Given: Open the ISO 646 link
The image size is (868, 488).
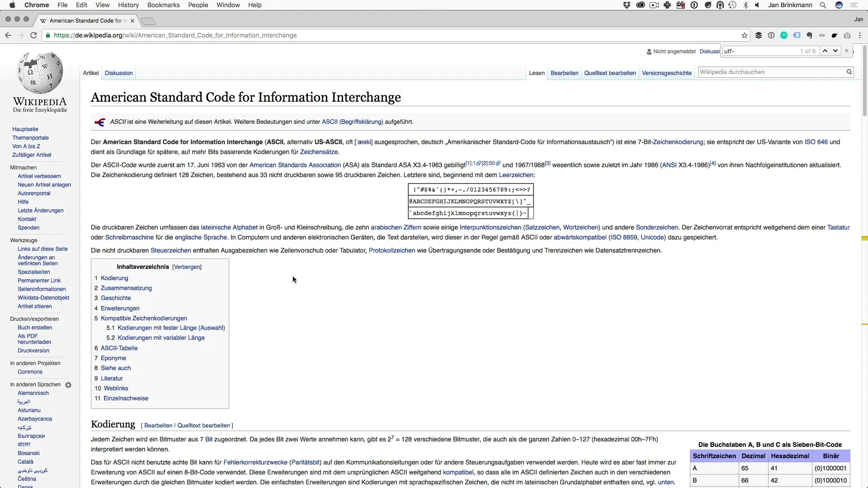Looking at the screenshot, I should tap(816, 142).
